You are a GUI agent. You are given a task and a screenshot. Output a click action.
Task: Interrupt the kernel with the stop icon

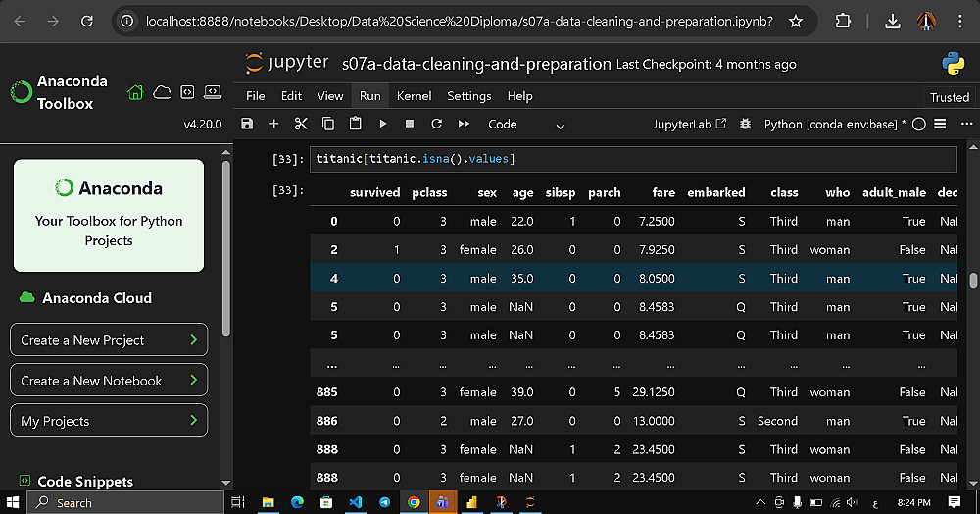tap(410, 125)
